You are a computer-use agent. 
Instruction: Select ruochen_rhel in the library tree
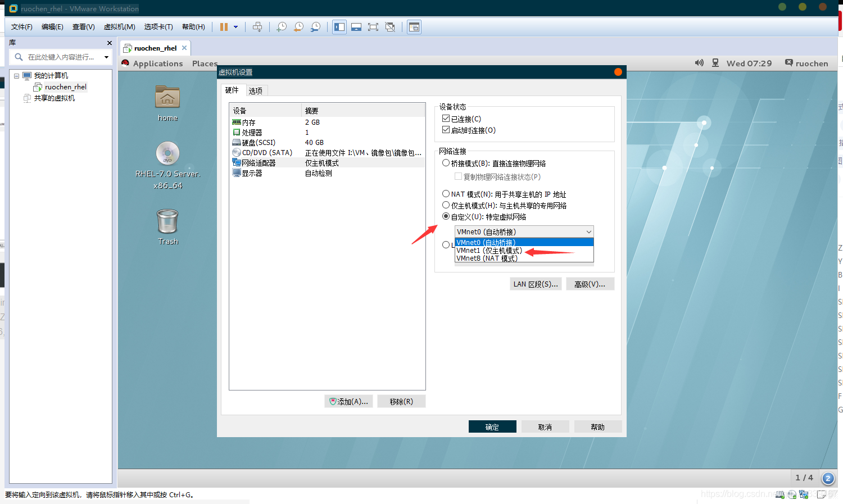[x=65, y=87]
